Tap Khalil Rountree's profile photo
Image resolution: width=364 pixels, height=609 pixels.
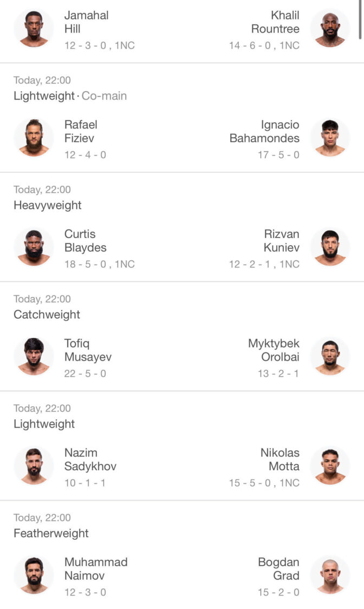(330, 29)
